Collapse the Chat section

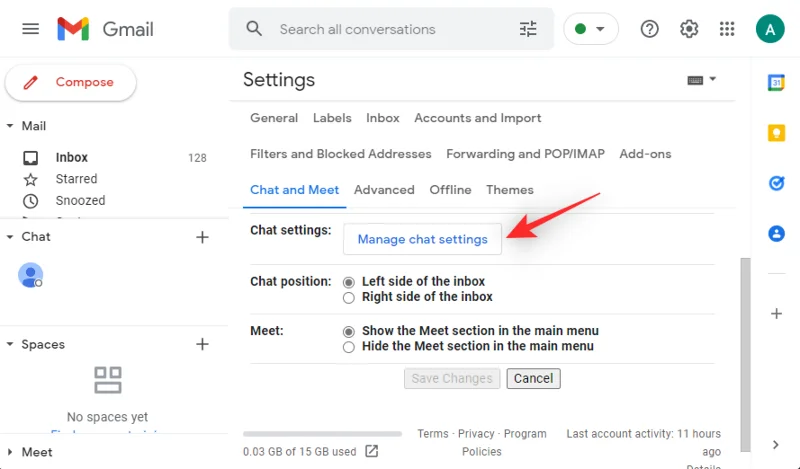10,237
